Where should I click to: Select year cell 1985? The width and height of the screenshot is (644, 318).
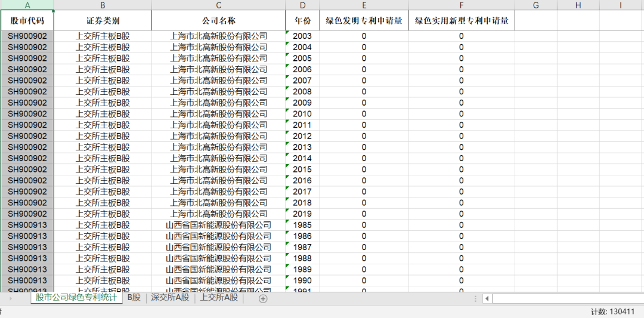point(303,225)
